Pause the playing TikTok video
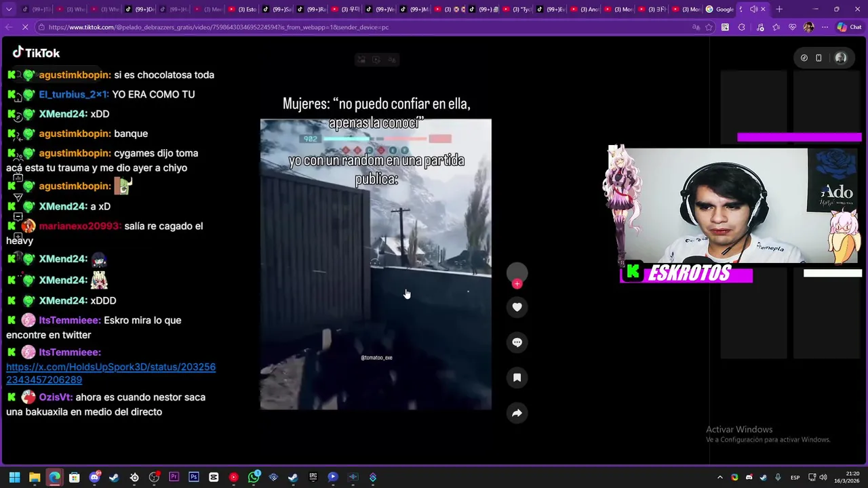The height and width of the screenshot is (488, 868). (x=376, y=264)
